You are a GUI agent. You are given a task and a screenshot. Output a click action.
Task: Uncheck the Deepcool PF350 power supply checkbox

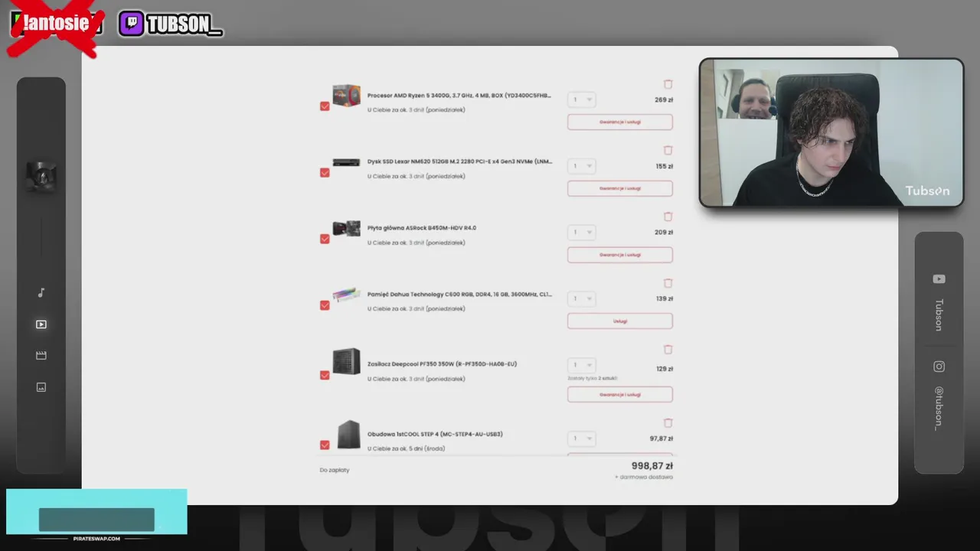click(325, 375)
